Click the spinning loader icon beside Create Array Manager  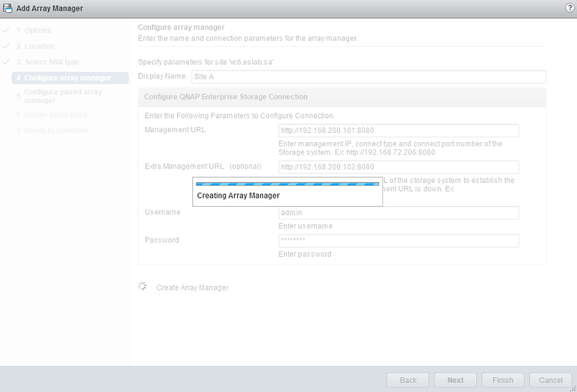142,287
